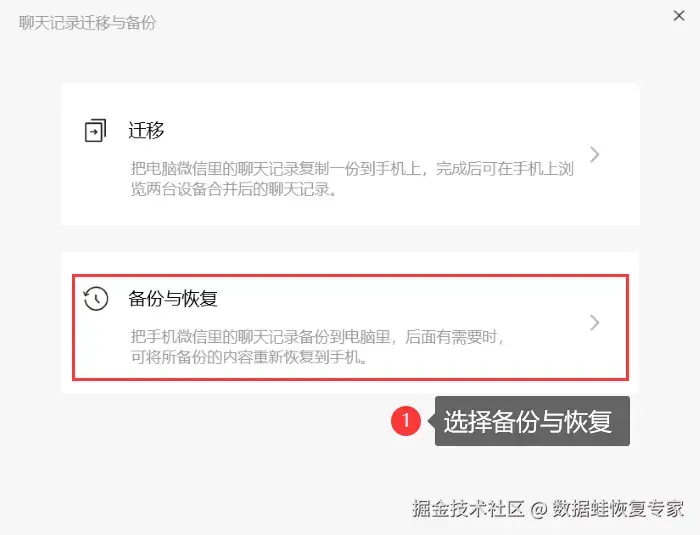Click the @ symbol in watermark
Viewport: 700px width, 535px height.
click(538, 509)
